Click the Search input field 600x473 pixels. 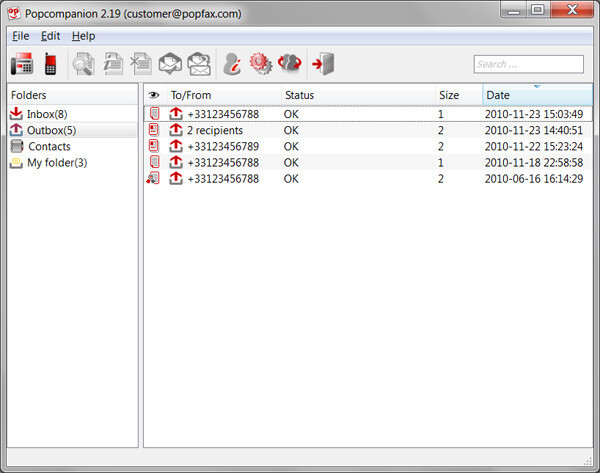pos(528,64)
